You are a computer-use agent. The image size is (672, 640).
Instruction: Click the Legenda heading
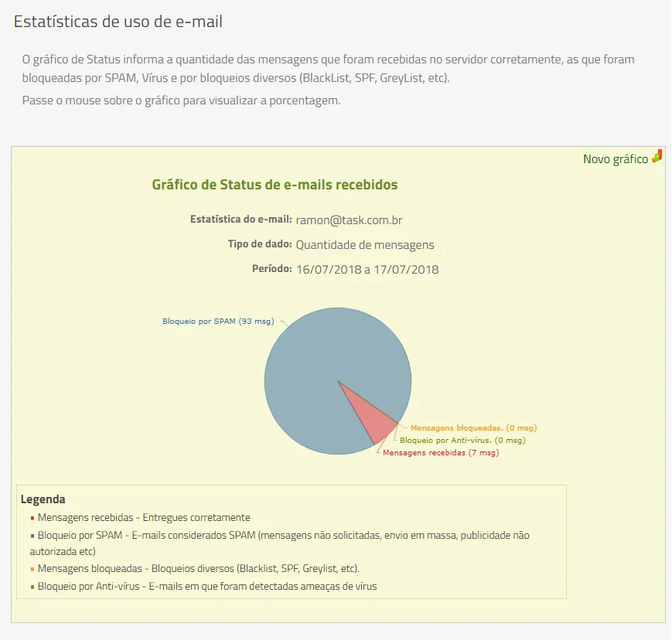43,499
